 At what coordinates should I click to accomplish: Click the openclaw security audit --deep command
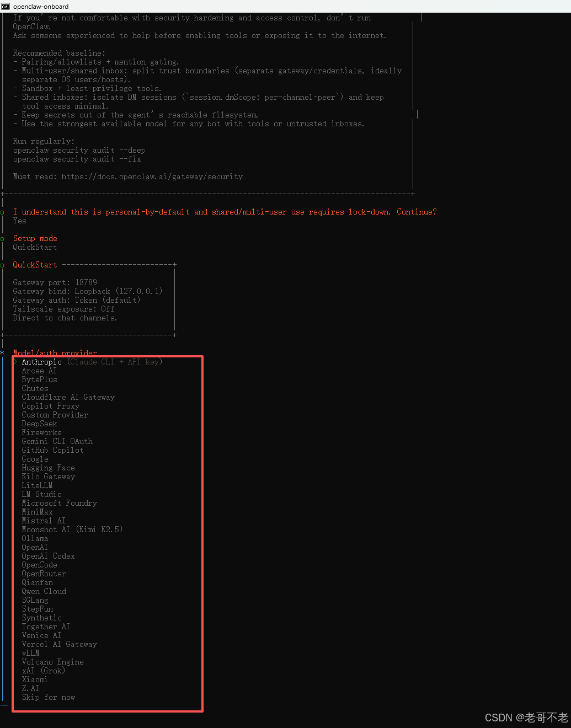tap(79, 150)
